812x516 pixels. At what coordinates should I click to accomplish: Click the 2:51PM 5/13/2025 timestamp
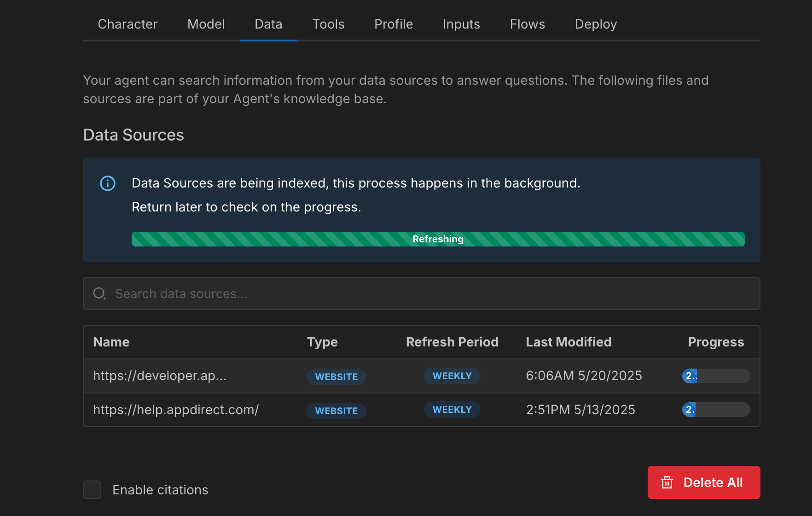580,410
